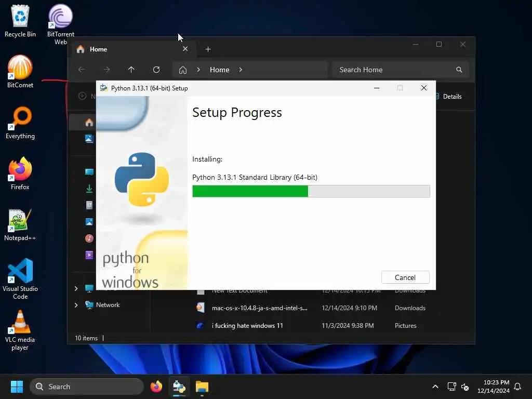Cancel the Python installation

coord(405,277)
